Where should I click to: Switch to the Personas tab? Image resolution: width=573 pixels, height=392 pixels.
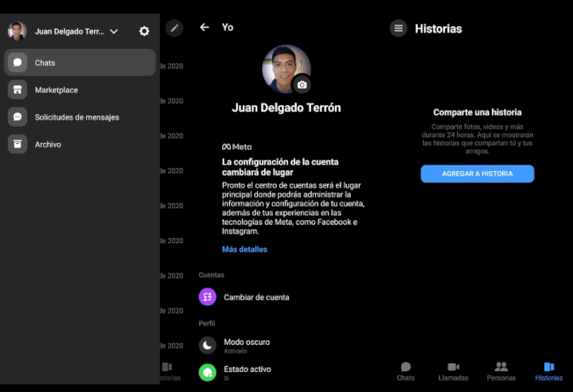501,371
